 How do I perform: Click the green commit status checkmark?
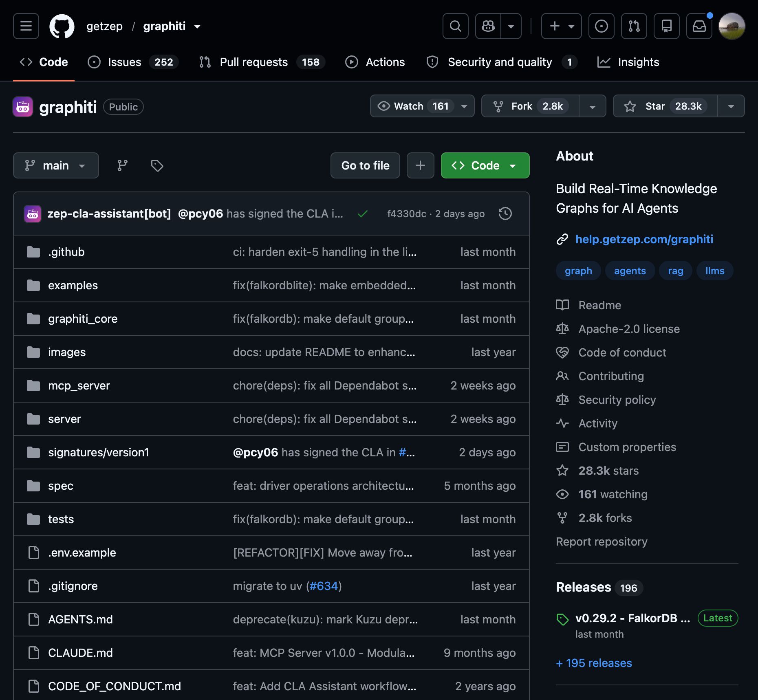click(x=363, y=214)
